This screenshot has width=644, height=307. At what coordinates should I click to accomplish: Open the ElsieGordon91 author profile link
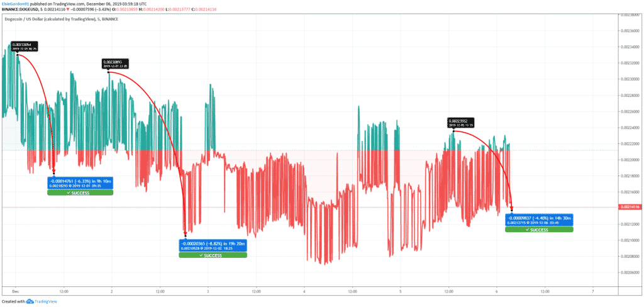tap(18, 3)
